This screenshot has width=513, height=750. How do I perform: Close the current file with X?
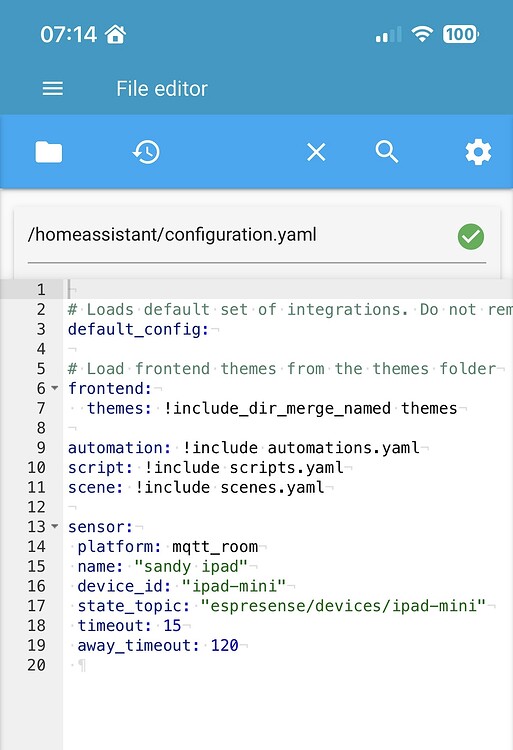[316, 153]
